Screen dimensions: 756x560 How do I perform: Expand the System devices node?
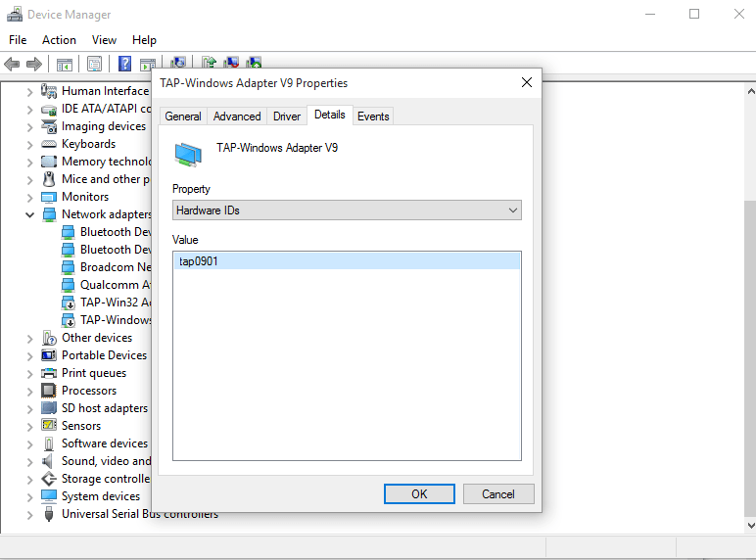pos(30,497)
